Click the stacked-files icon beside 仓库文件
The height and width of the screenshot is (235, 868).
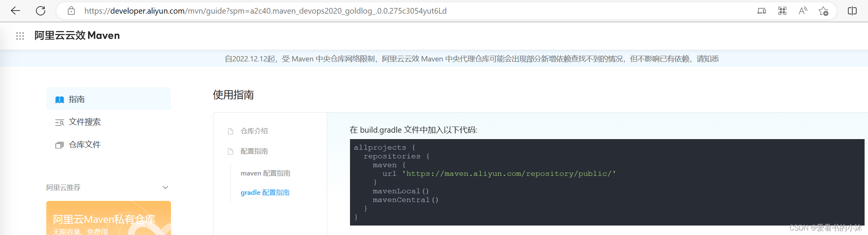click(x=60, y=145)
